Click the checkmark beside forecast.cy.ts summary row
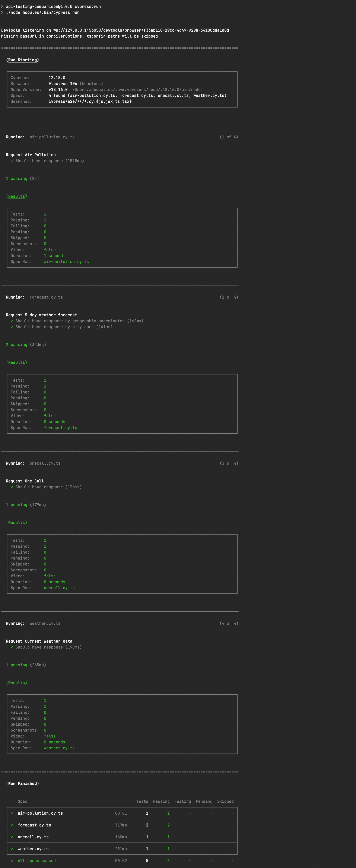356x868 pixels. [12, 825]
